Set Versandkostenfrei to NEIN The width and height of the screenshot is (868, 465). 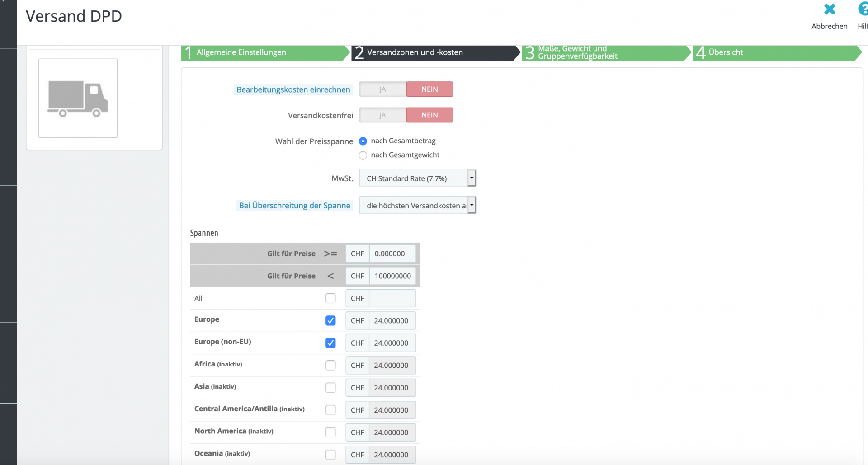tap(429, 115)
